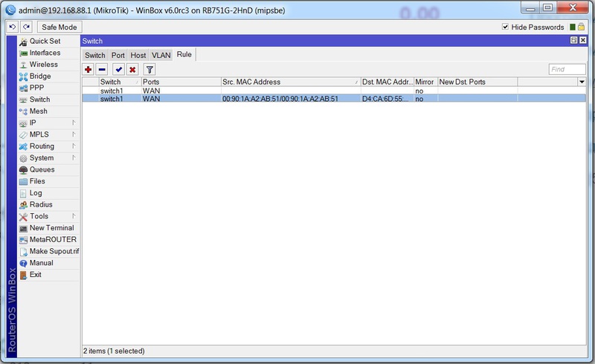Image resolution: width=595 pixels, height=364 pixels.
Task: Open PPP in sidebar
Action: (x=48, y=88)
